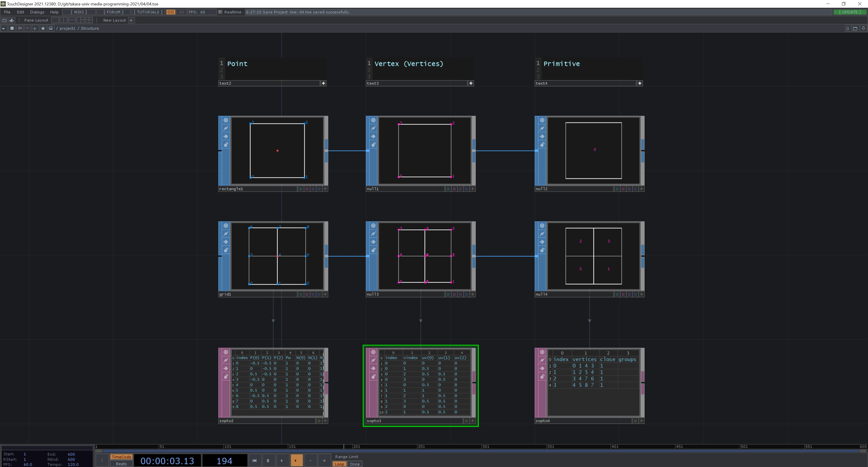This screenshot has height=467, width=868.
Task: Expand null1 node flags plus button
Action: click(473, 189)
